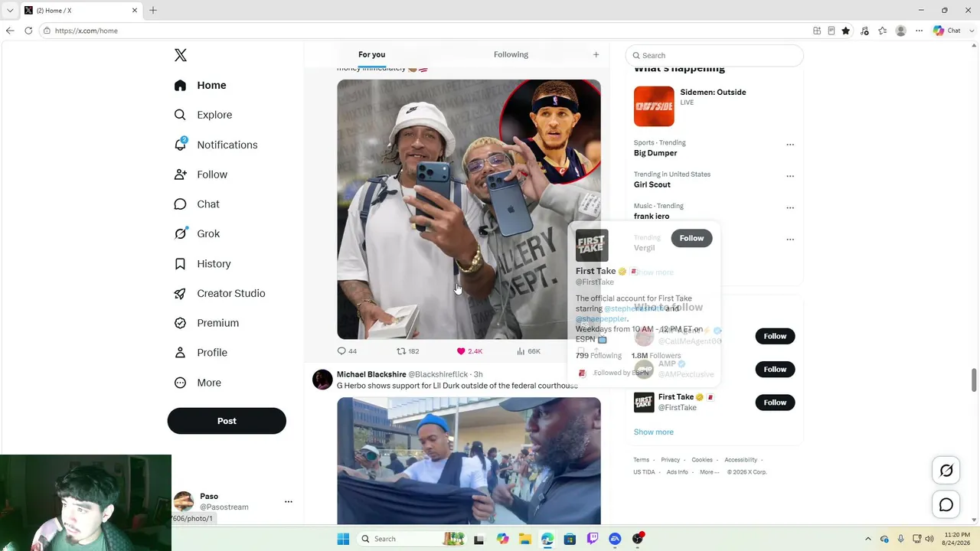Expand the More menu in the sidebar
The height and width of the screenshot is (551, 980).
click(x=198, y=383)
